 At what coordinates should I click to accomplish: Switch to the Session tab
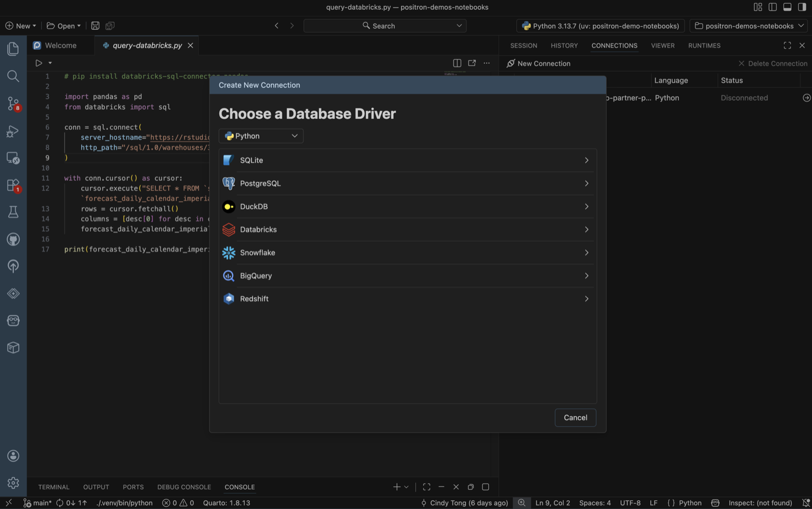point(524,45)
